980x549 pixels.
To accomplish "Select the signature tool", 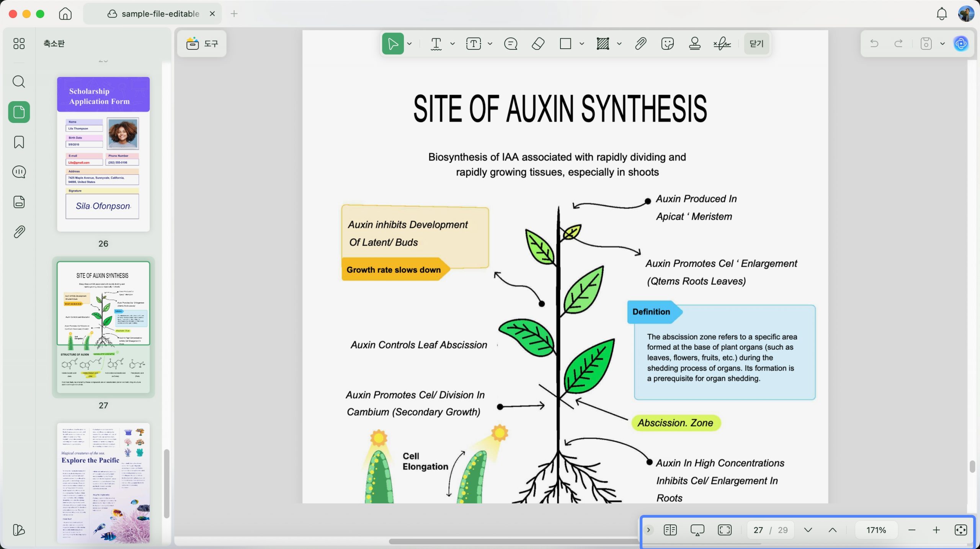I will [x=722, y=44].
